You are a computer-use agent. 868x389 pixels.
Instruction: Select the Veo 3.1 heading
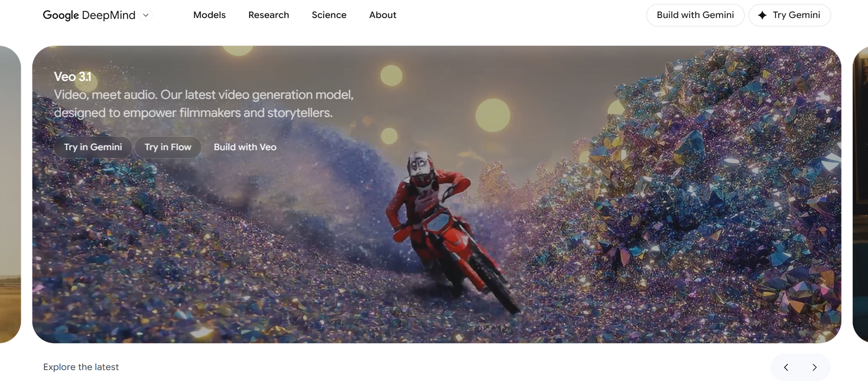[x=73, y=77]
